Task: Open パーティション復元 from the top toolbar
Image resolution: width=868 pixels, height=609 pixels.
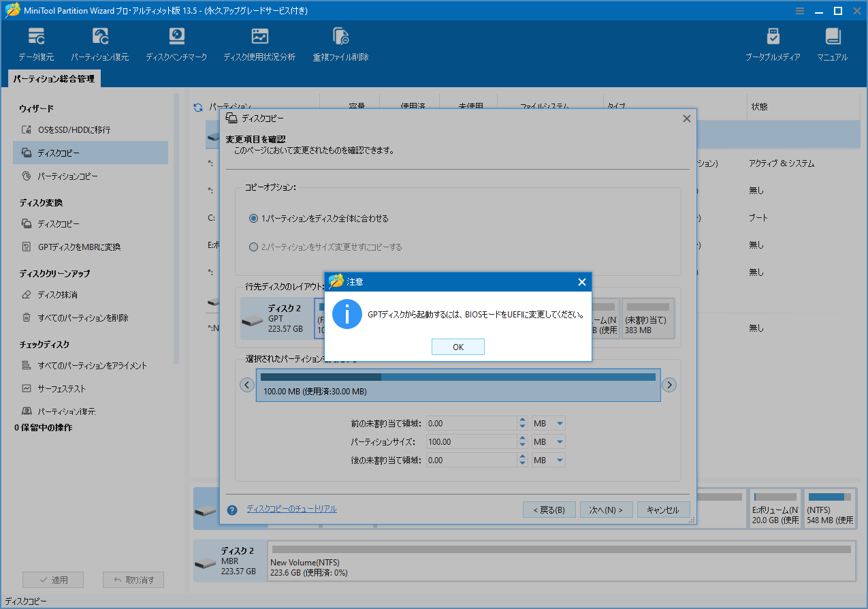Action: click(100, 44)
